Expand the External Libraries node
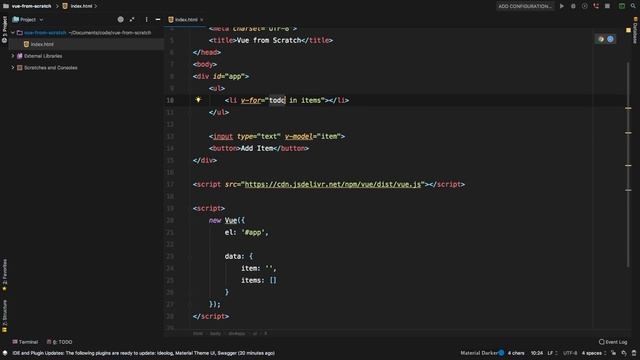This screenshot has height=360, width=640. point(13,56)
